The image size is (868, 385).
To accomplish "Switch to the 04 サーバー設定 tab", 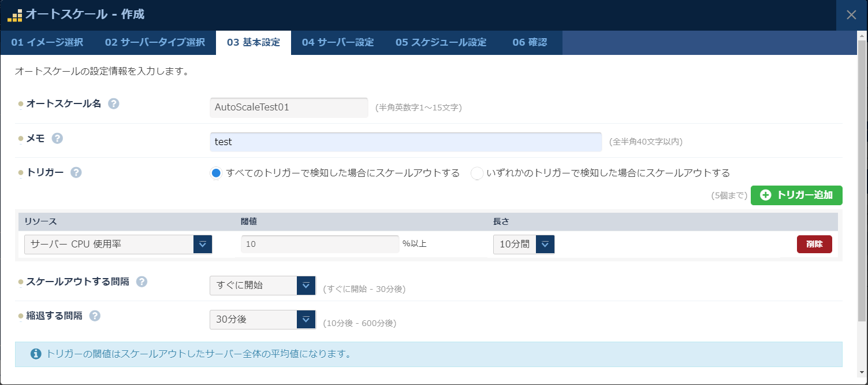I will pos(337,42).
